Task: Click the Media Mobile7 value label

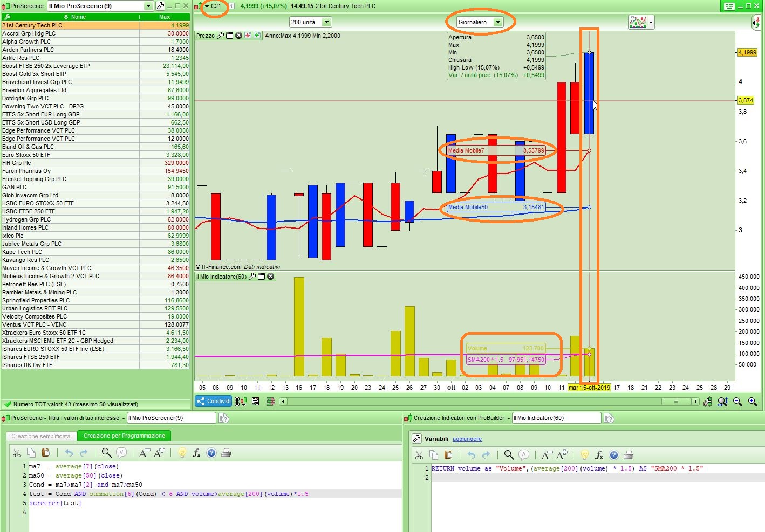Action: pyautogui.click(x=496, y=150)
